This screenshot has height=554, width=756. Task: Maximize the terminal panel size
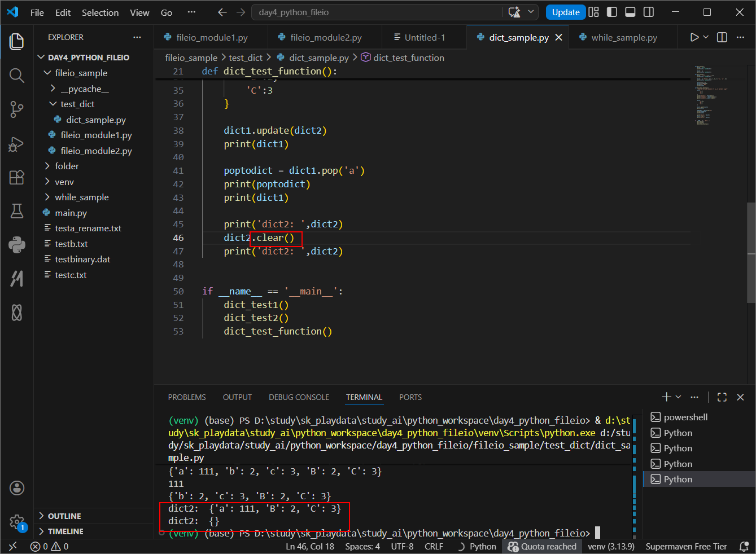coord(722,397)
